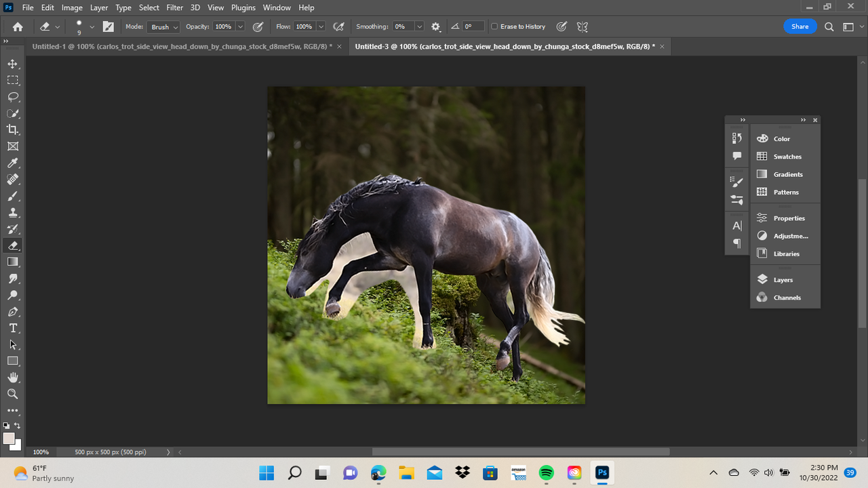Open the Opacity slider dropdown arrow
868x488 pixels.
(240, 26)
